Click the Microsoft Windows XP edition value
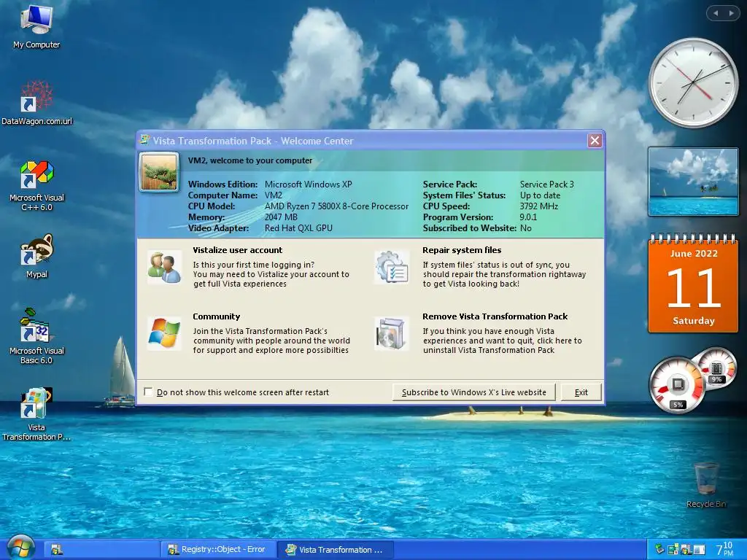 [309, 184]
